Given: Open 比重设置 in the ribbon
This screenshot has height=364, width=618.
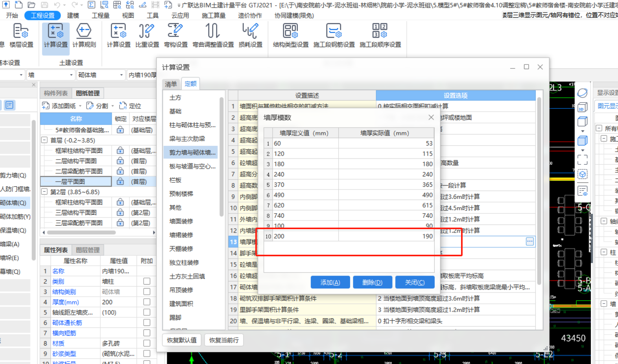Looking at the screenshot, I should click(x=147, y=35).
